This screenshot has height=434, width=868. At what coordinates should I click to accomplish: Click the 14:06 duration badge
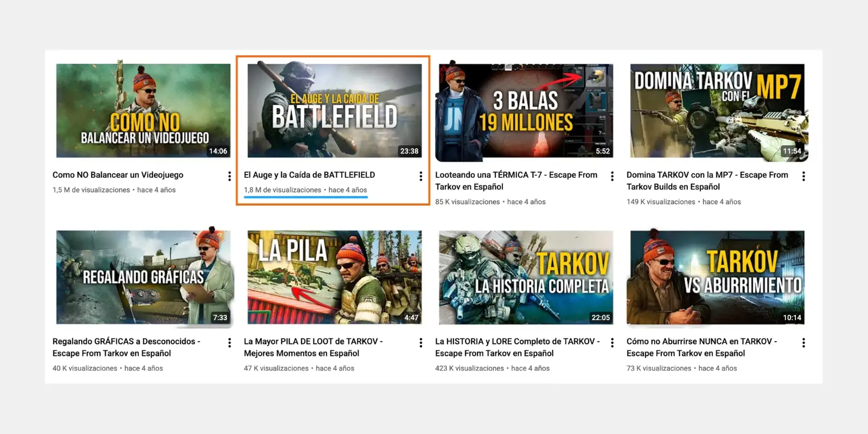(x=218, y=151)
